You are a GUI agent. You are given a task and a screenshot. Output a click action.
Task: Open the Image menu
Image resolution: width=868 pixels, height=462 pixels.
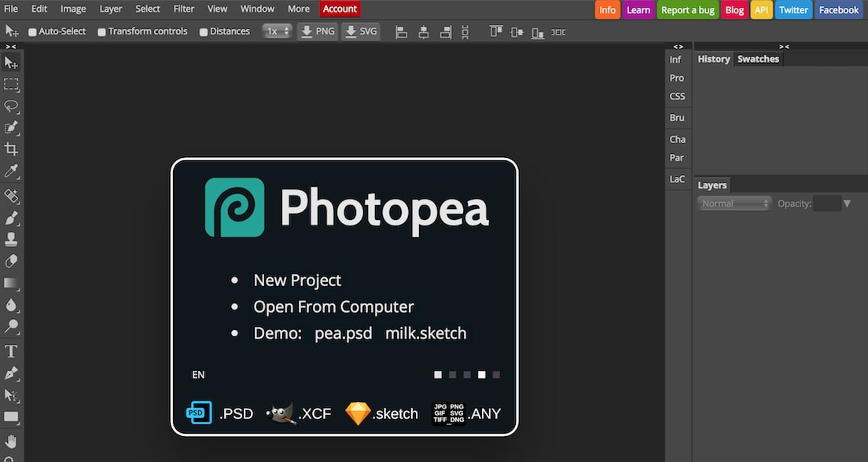click(x=73, y=9)
